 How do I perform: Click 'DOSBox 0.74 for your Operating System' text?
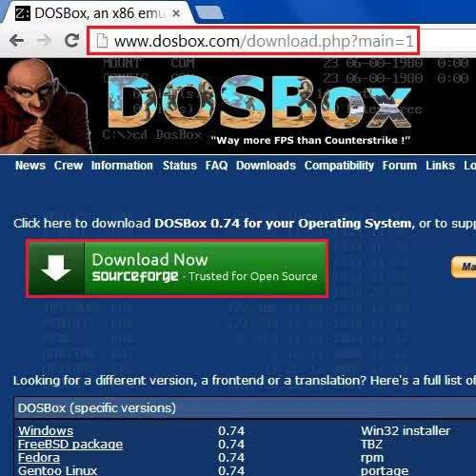coord(283,224)
